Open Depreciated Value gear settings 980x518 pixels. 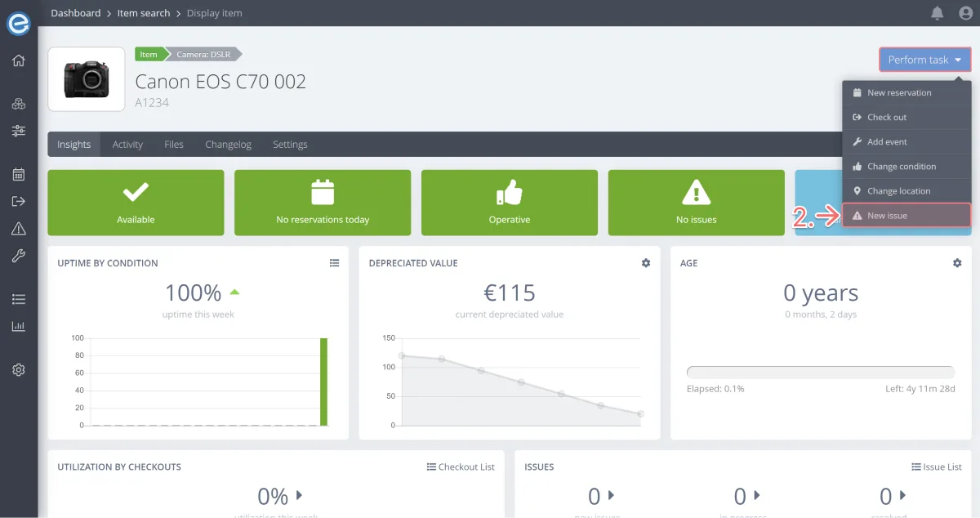pyautogui.click(x=646, y=263)
